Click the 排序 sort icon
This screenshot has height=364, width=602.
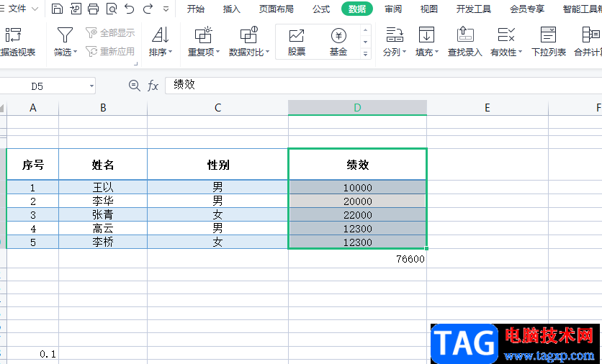pyautogui.click(x=160, y=35)
